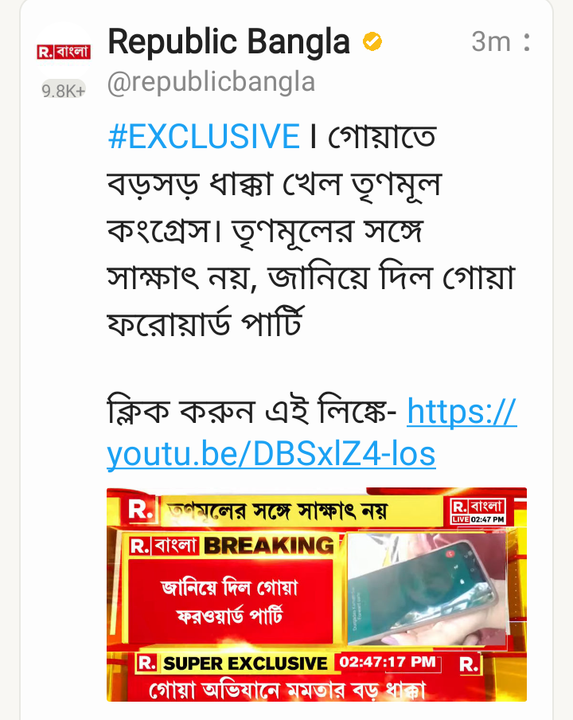The image size is (573, 720).
Task: Click the 02:47:17 PM clock in the image
Action: click(x=387, y=662)
